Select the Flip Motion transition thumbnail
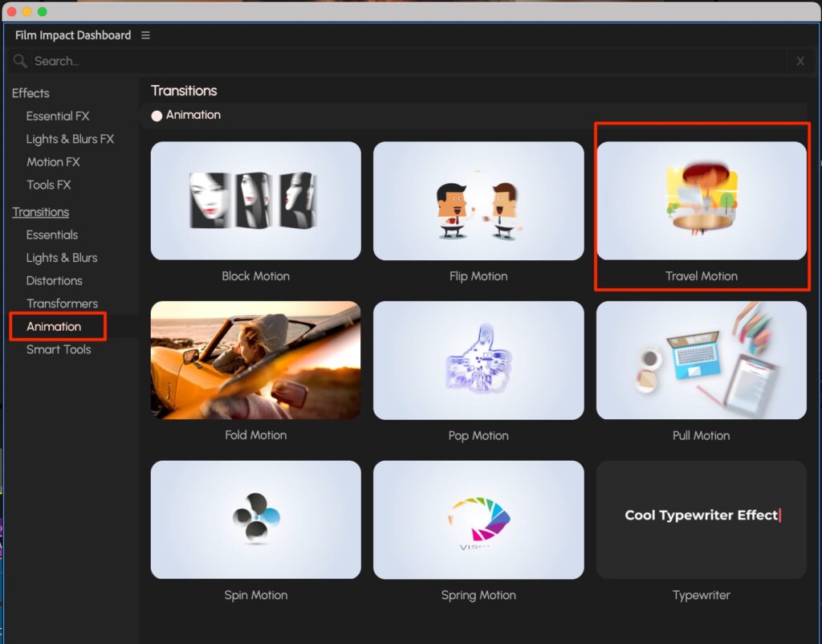The width and height of the screenshot is (822, 644). (478, 201)
